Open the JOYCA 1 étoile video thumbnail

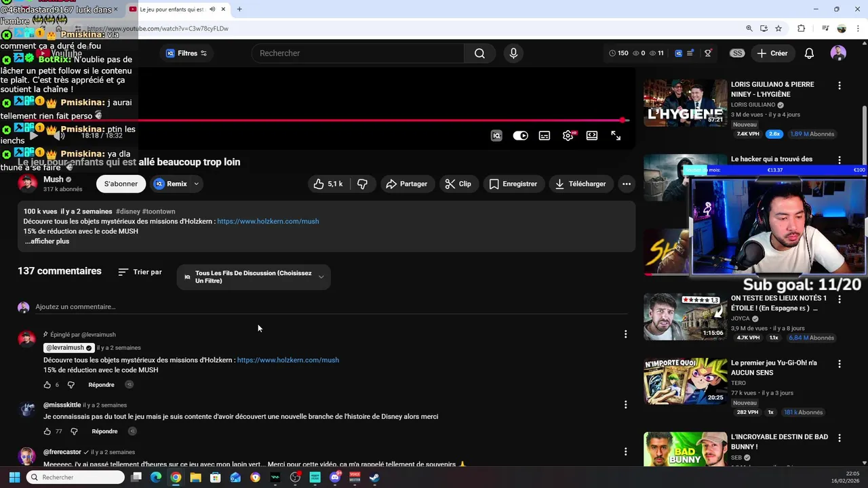point(685,317)
